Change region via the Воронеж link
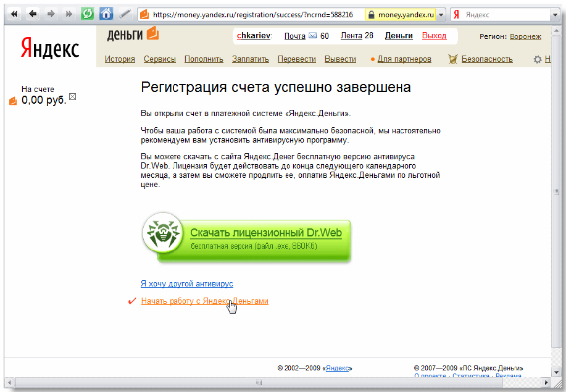This screenshot has height=392, width=566. [526, 36]
